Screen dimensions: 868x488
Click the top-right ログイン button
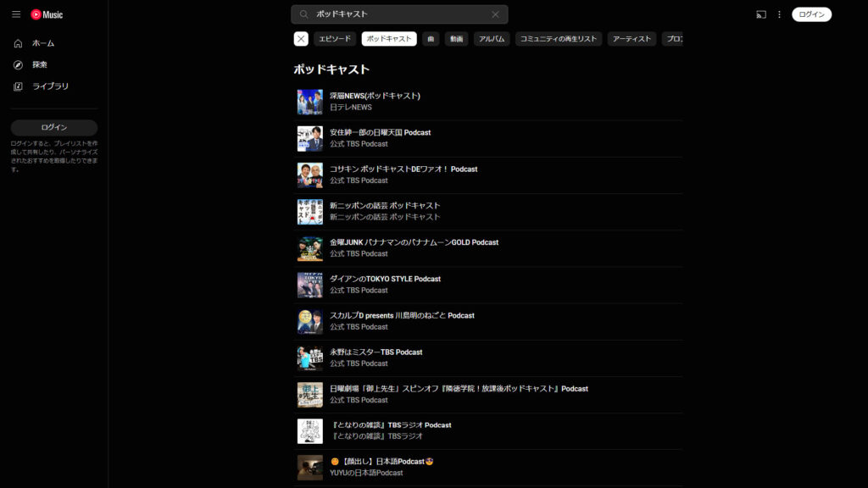pos(811,14)
